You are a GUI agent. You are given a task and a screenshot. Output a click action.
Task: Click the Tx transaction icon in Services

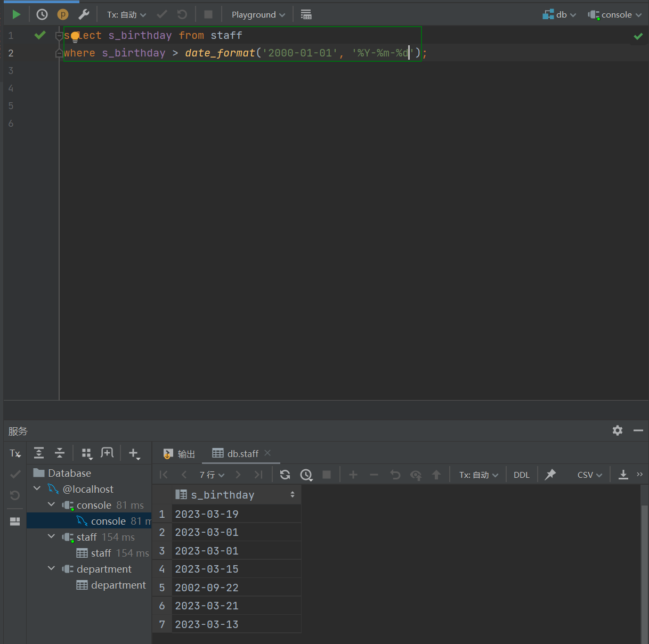coord(15,453)
